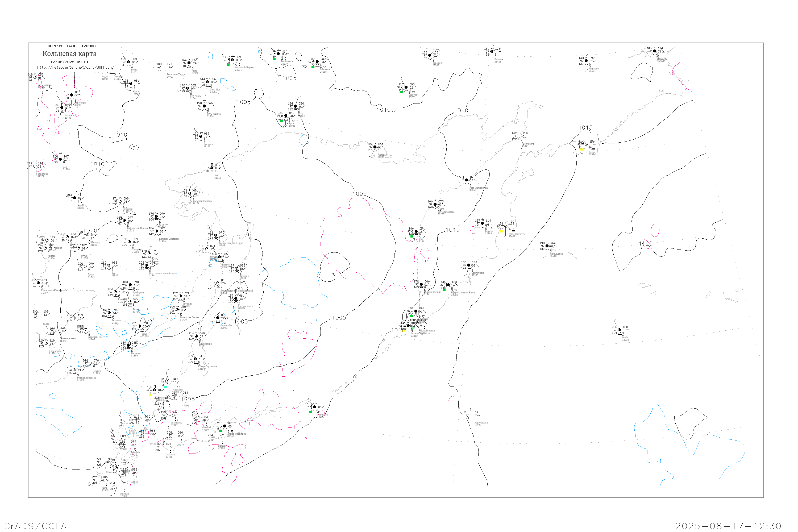This screenshot has height=532, width=798.
Task: Click the Ича station filled circle
Action: (416, 231)
